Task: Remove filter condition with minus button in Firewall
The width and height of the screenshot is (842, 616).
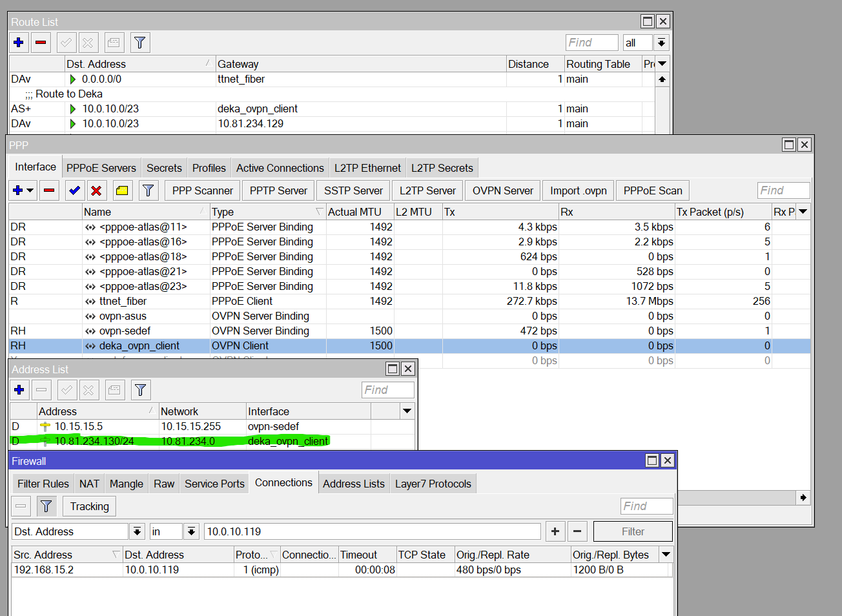Action: [x=578, y=531]
